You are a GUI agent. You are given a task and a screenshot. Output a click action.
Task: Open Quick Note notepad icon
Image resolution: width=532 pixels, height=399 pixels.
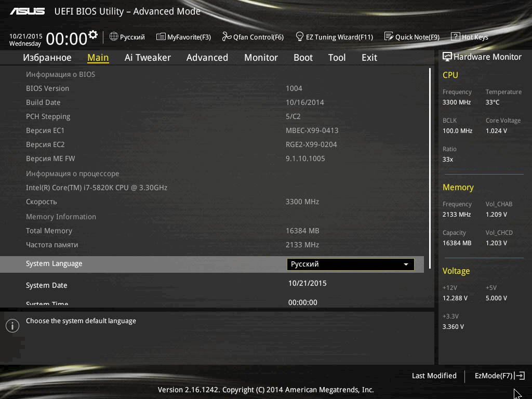click(x=389, y=36)
